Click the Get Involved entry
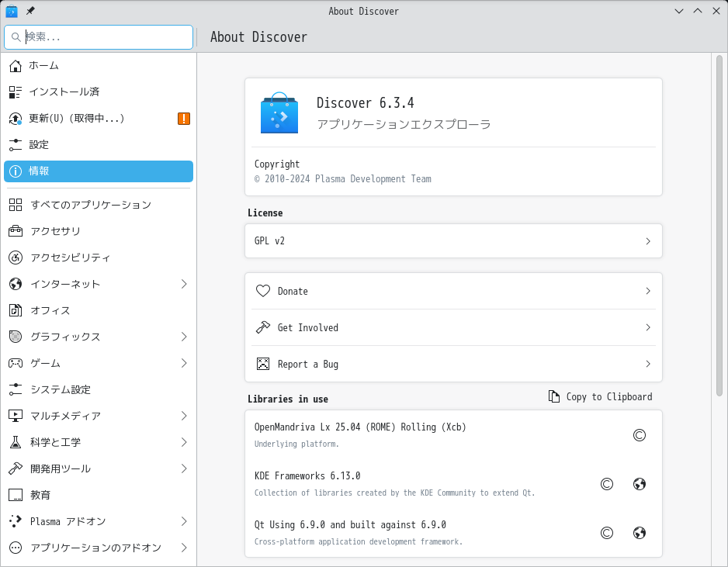 click(453, 327)
